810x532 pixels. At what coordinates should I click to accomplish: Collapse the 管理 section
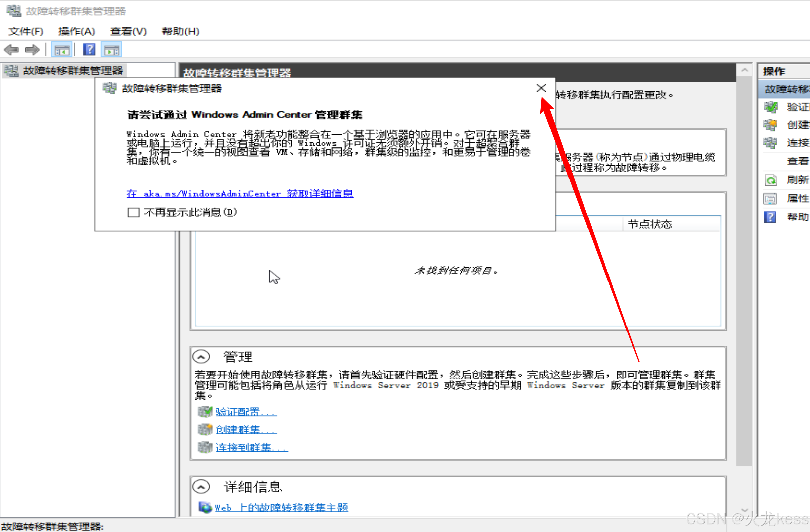coord(201,357)
